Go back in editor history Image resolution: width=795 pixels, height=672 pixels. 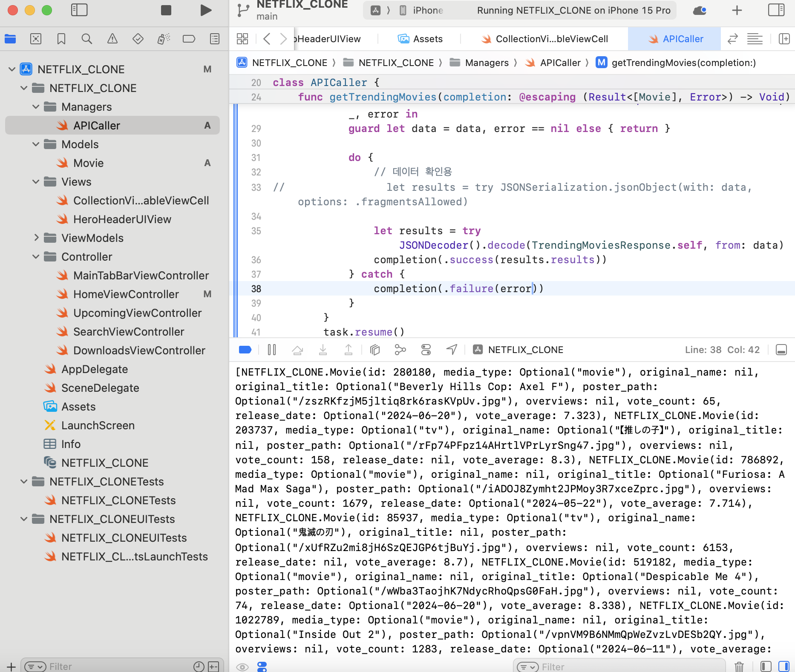pyautogui.click(x=267, y=39)
